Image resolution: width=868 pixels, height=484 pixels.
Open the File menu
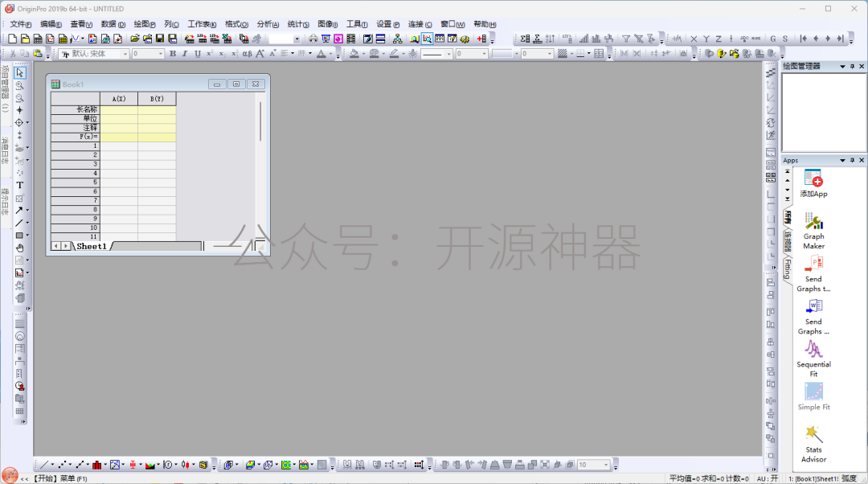pos(20,24)
